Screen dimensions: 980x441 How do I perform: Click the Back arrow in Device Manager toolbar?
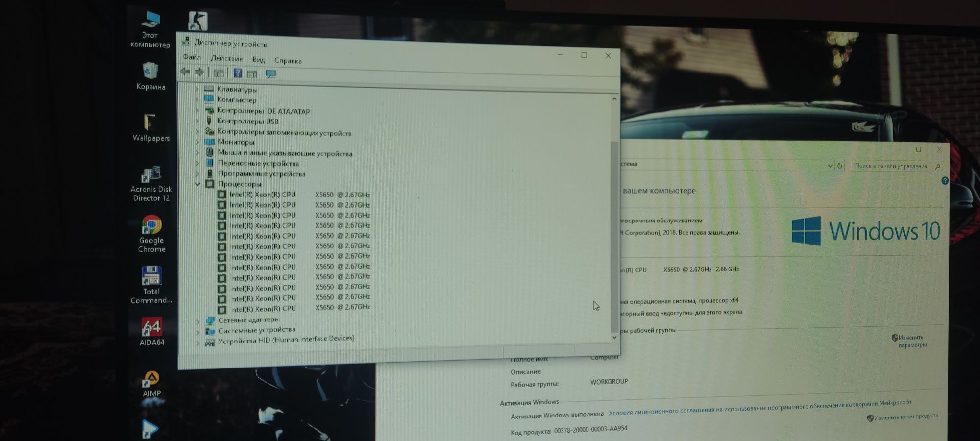(x=185, y=72)
